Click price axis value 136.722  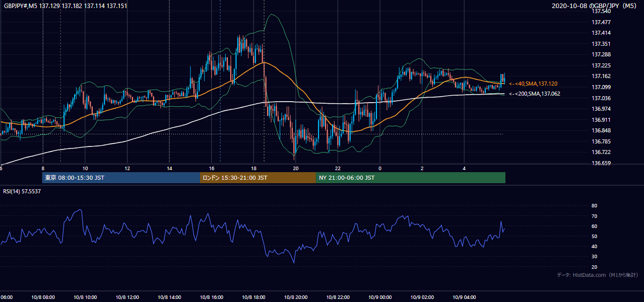coord(601,152)
